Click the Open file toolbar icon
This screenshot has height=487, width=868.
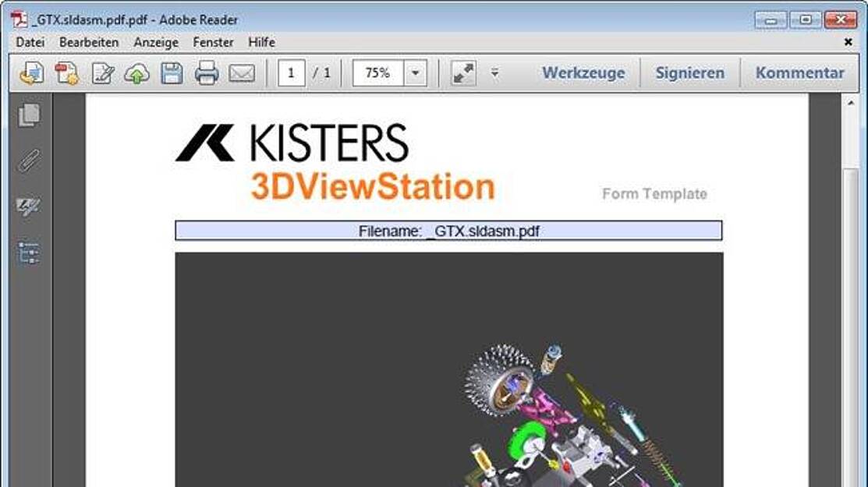(x=32, y=73)
